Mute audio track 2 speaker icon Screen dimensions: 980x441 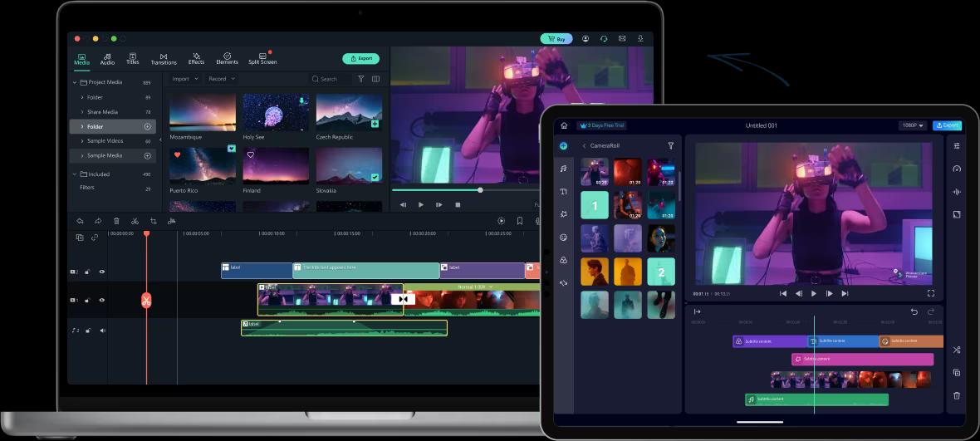102,331
